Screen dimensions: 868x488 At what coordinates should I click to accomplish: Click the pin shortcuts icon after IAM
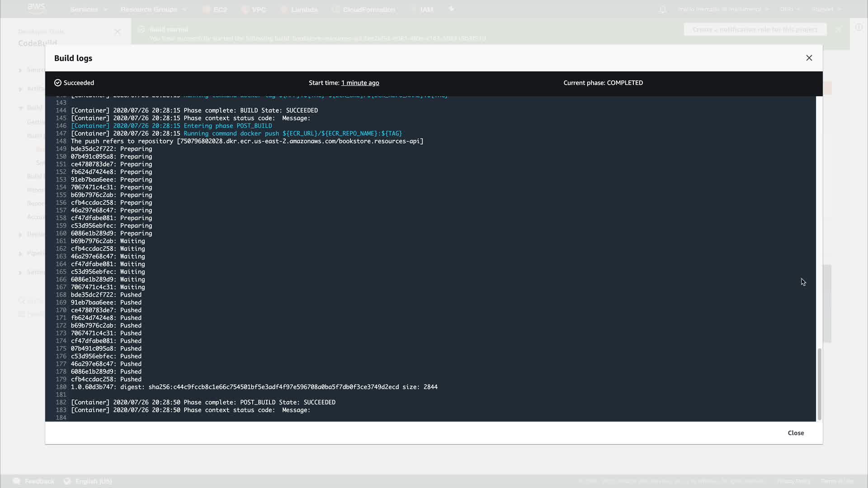coord(451,9)
